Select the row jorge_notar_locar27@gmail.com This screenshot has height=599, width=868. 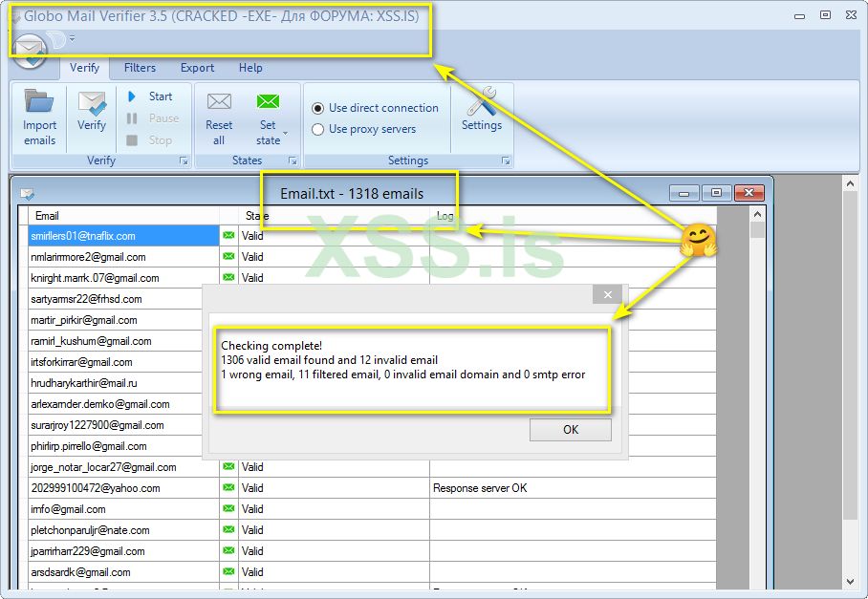pyautogui.click(x=123, y=467)
